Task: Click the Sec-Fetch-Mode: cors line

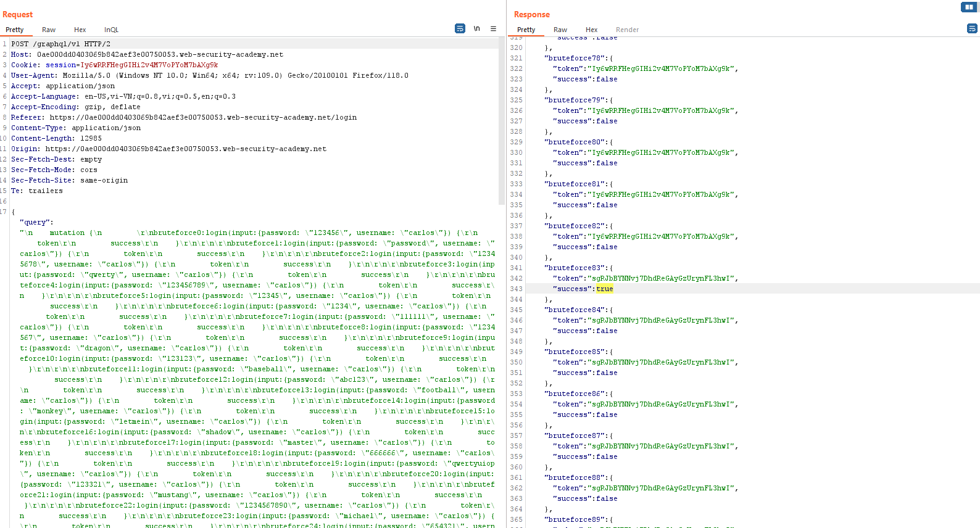Action: point(54,170)
